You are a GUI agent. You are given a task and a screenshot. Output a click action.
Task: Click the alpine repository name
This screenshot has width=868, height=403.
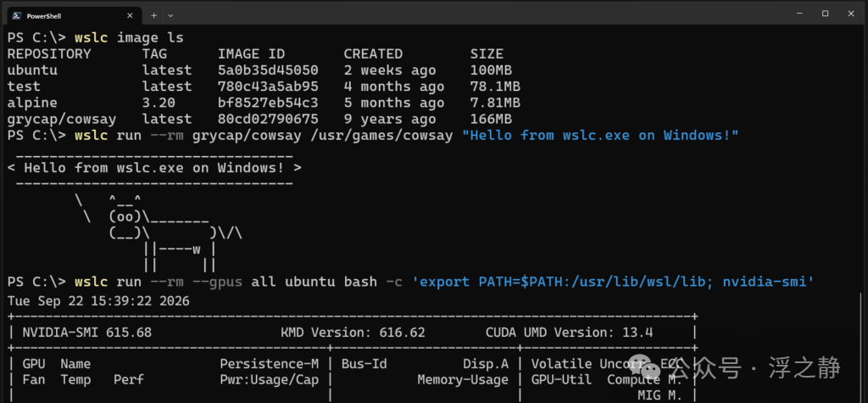[32, 104]
